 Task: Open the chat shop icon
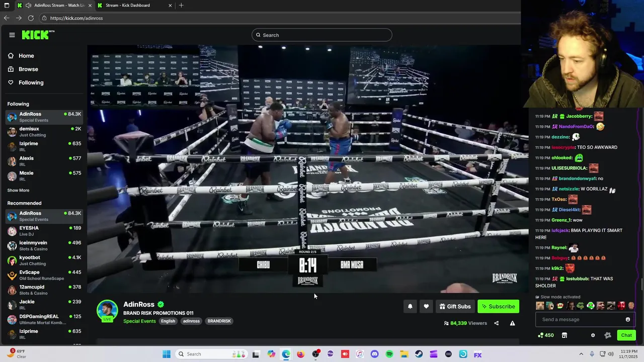tap(565, 335)
